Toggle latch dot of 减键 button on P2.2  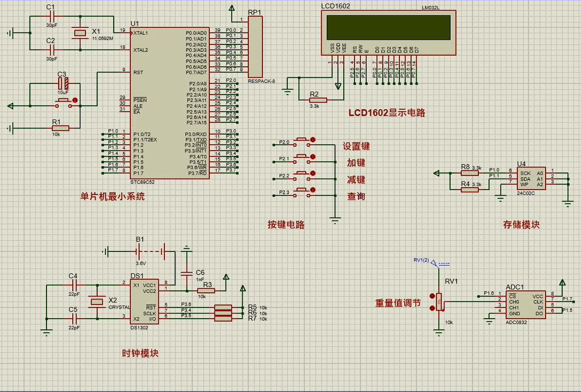[x=313, y=173]
